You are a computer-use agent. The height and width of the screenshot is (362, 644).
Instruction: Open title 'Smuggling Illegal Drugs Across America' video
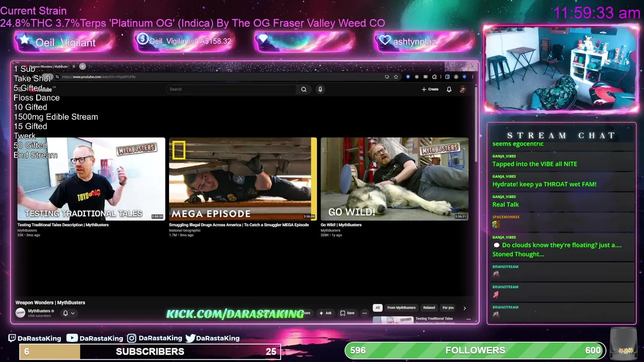point(239,225)
